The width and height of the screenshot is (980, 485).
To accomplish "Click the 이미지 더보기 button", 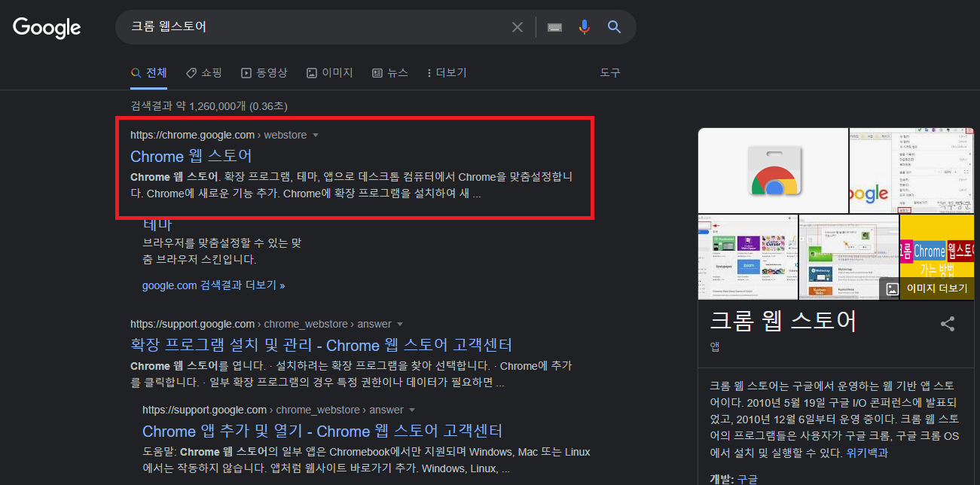I will [x=927, y=288].
